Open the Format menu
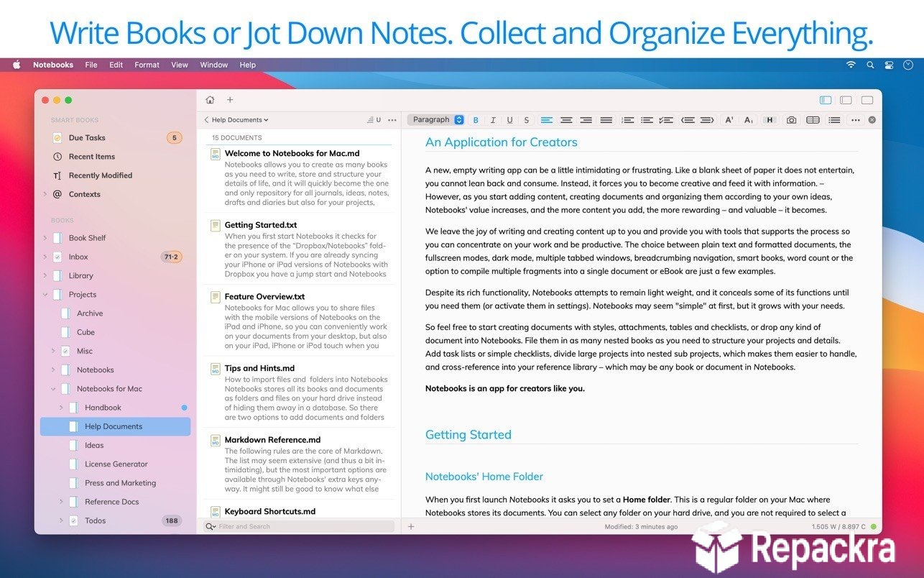This screenshot has height=578, width=924. tap(147, 65)
